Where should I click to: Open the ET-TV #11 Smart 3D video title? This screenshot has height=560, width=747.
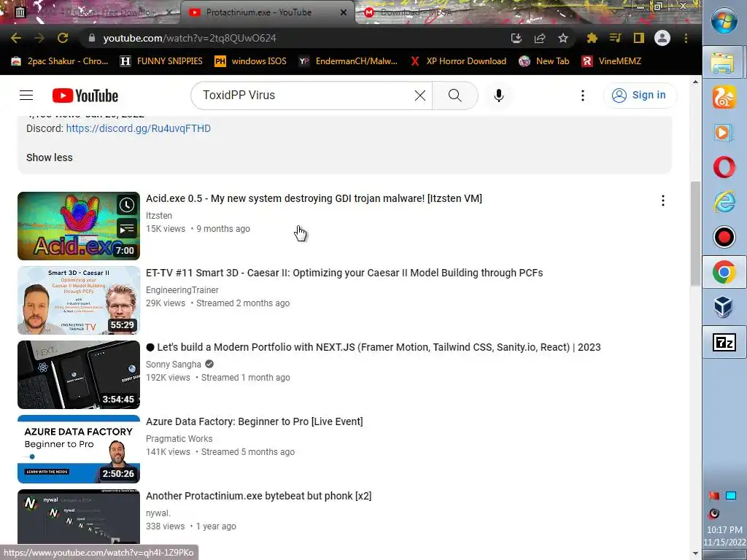point(344,273)
